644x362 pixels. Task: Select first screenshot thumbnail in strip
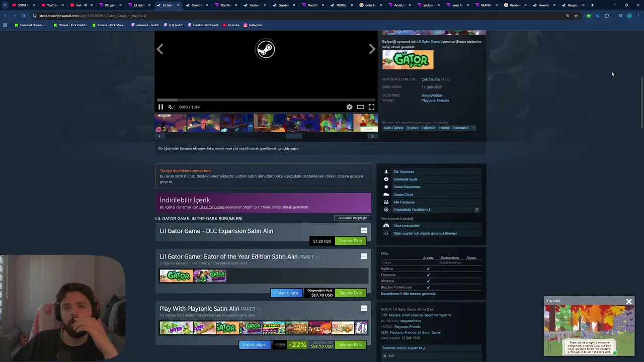[x=171, y=123]
